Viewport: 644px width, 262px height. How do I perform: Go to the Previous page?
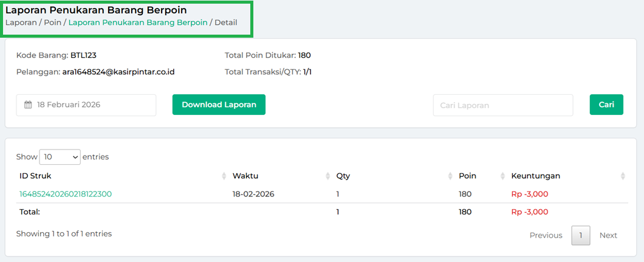tap(546, 235)
